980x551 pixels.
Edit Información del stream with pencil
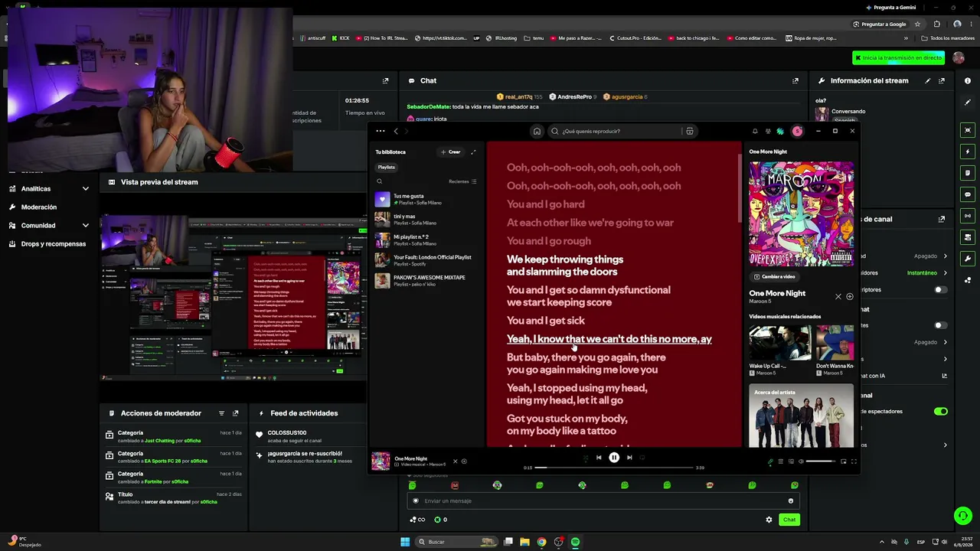(928, 80)
